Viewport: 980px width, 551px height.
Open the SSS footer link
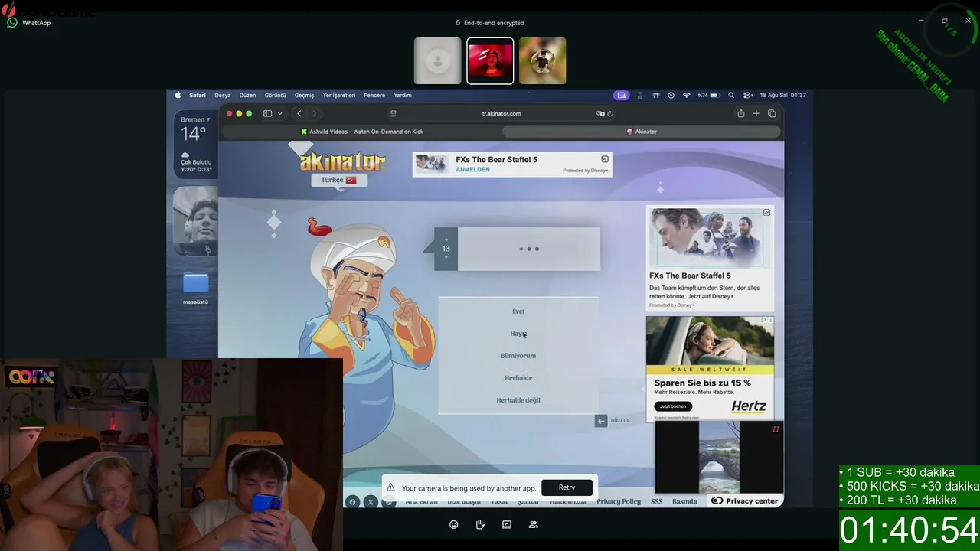pos(656,502)
